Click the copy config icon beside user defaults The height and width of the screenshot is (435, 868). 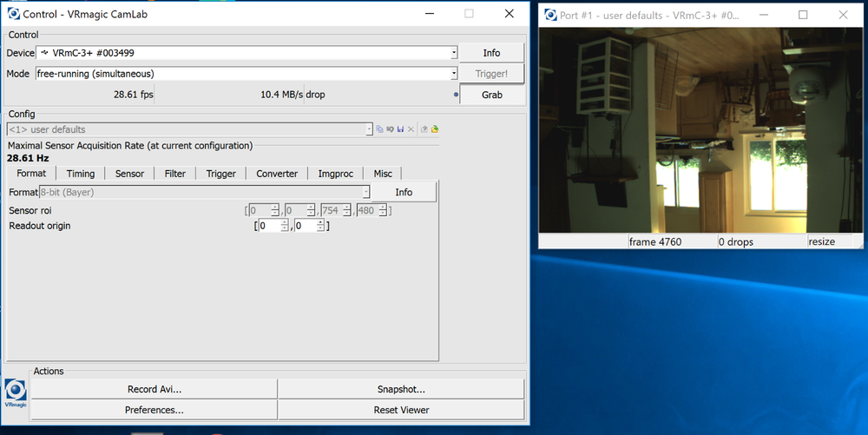coord(379,129)
